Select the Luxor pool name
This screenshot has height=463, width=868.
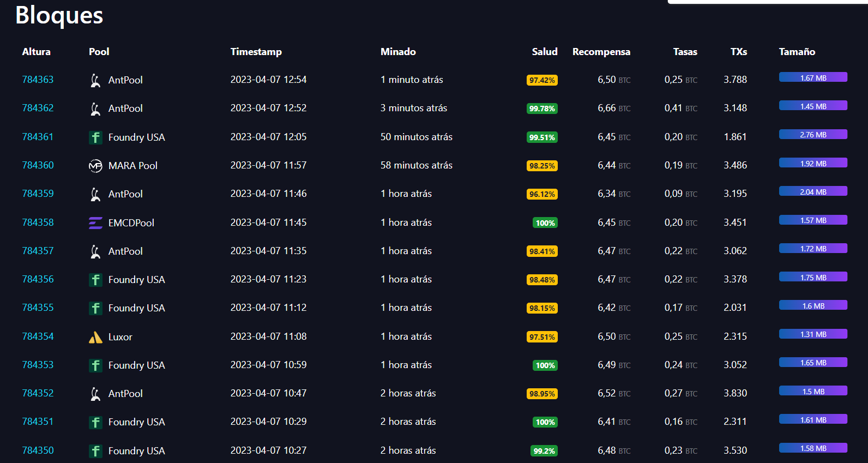pos(120,337)
